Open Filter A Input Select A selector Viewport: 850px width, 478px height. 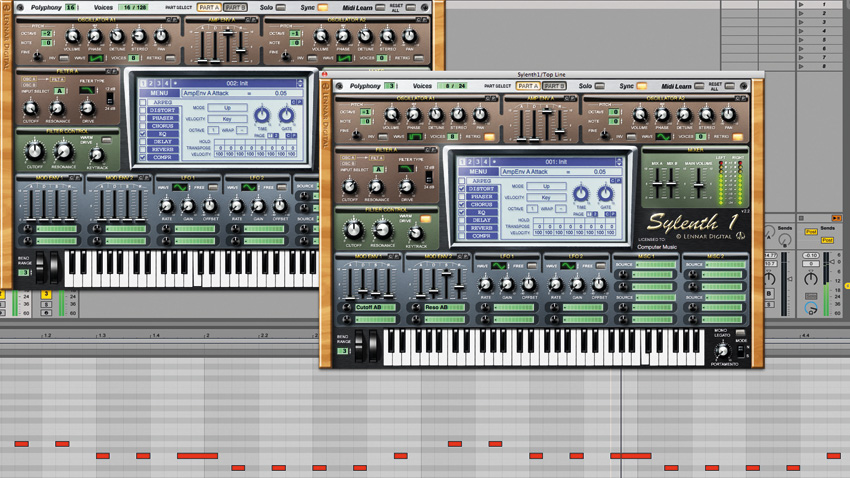pyautogui.click(x=378, y=170)
